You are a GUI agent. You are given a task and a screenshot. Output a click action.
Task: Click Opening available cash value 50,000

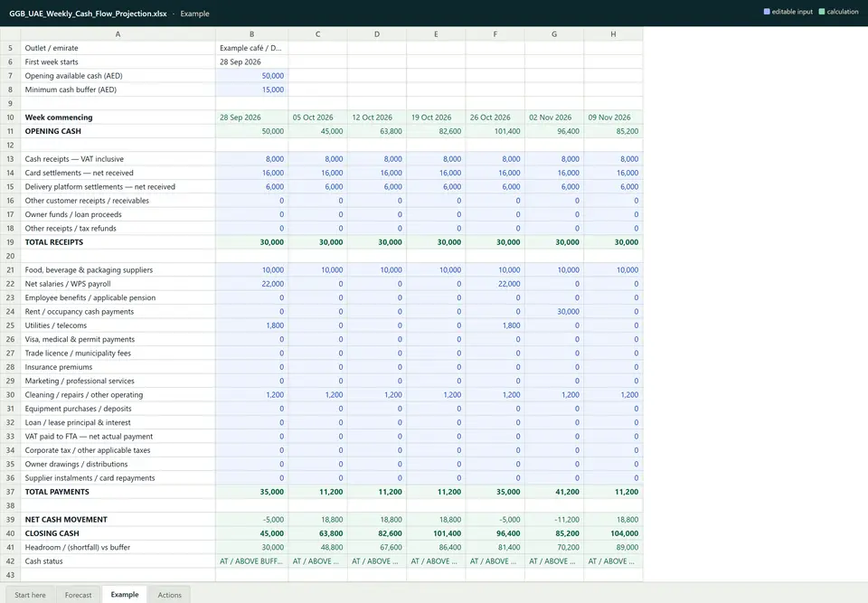pos(252,76)
